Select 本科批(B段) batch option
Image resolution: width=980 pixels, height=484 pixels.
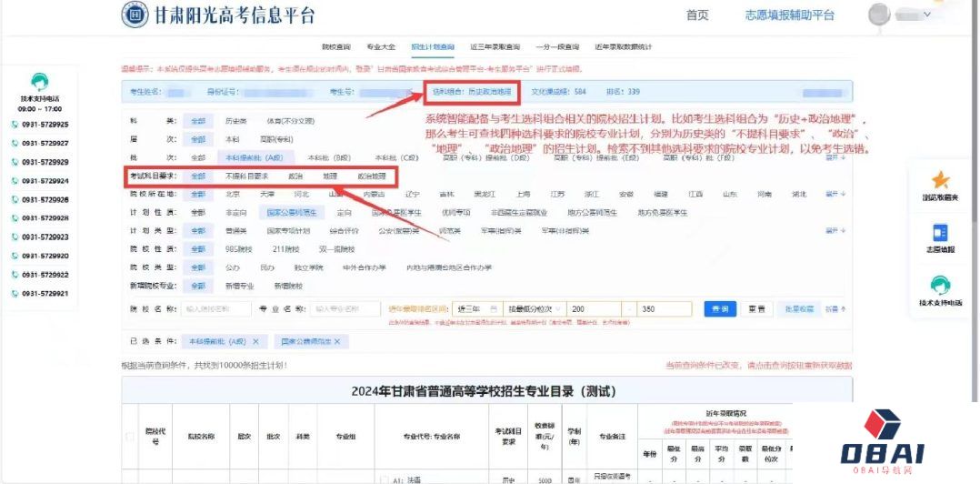pyautogui.click(x=328, y=157)
